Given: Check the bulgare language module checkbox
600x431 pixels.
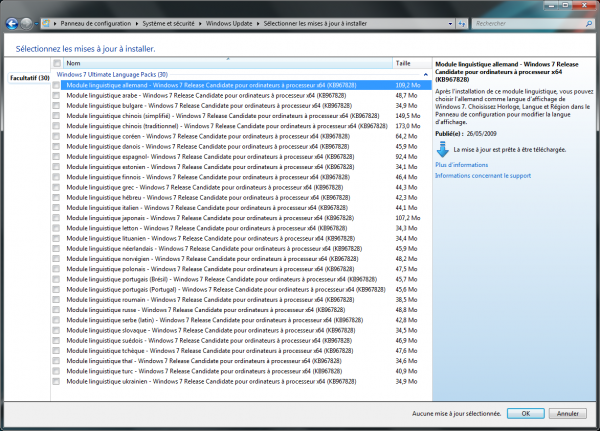Looking at the screenshot, I should coord(56,105).
